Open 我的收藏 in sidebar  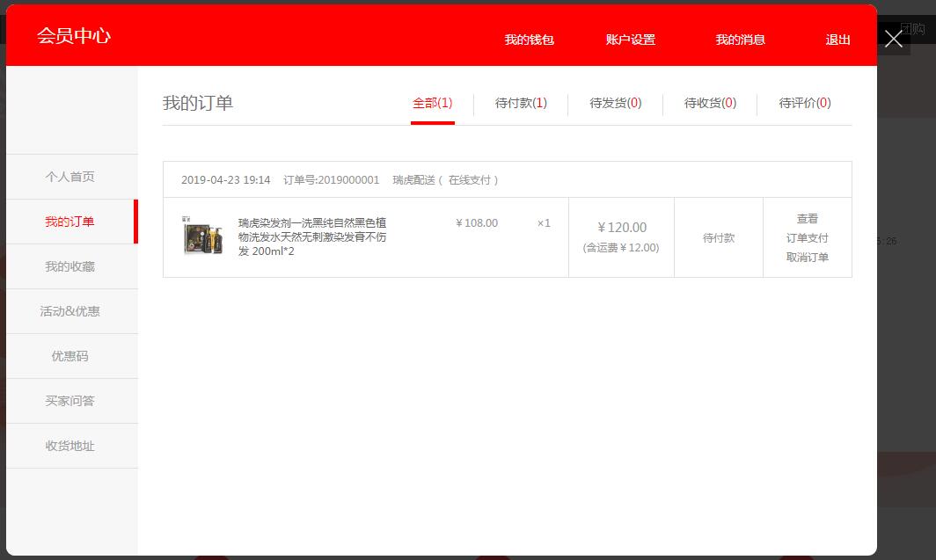pos(71,266)
